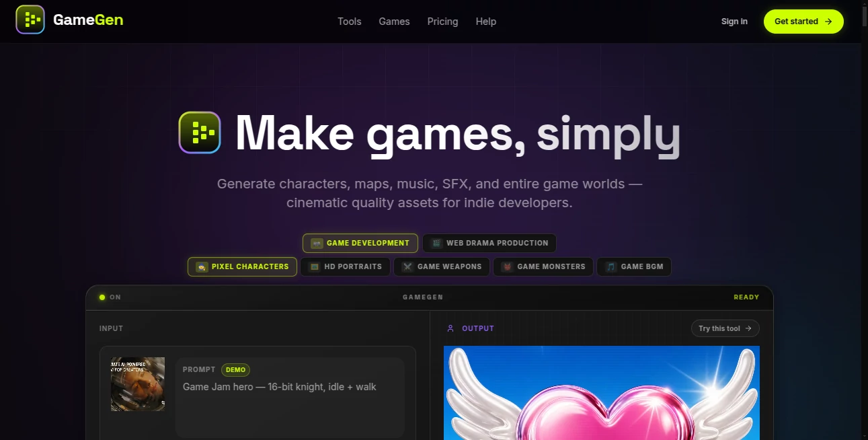
Task: Click the Sign in link
Action: pyautogui.click(x=734, y=22)
